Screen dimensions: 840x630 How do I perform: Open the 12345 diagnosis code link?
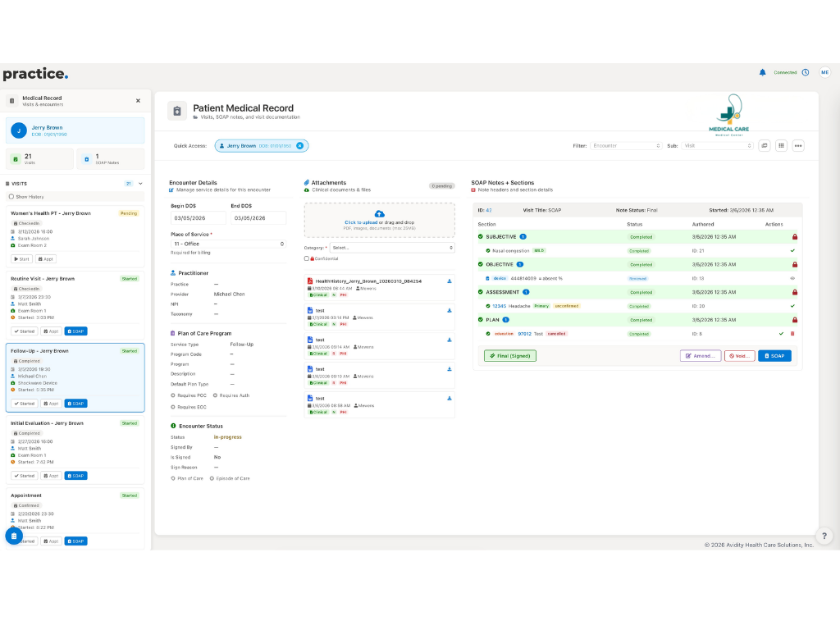(499, 306)
